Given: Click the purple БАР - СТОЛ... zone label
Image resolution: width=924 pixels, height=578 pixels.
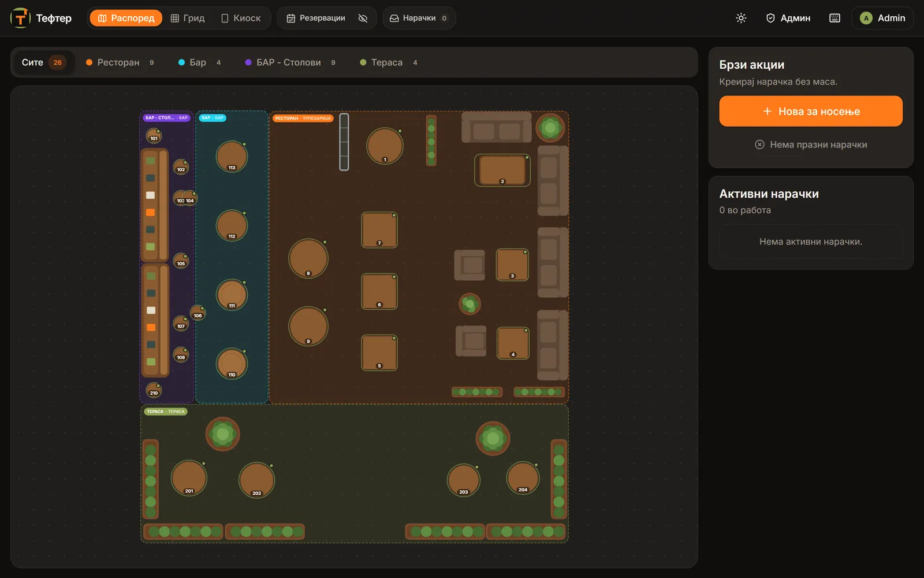Looking at the screenshot, I should click(167, 118).
